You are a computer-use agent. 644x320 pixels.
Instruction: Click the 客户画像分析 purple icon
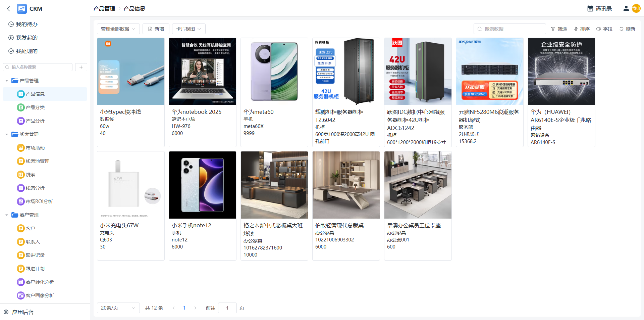pyautogui.click(x=20, y=295)
